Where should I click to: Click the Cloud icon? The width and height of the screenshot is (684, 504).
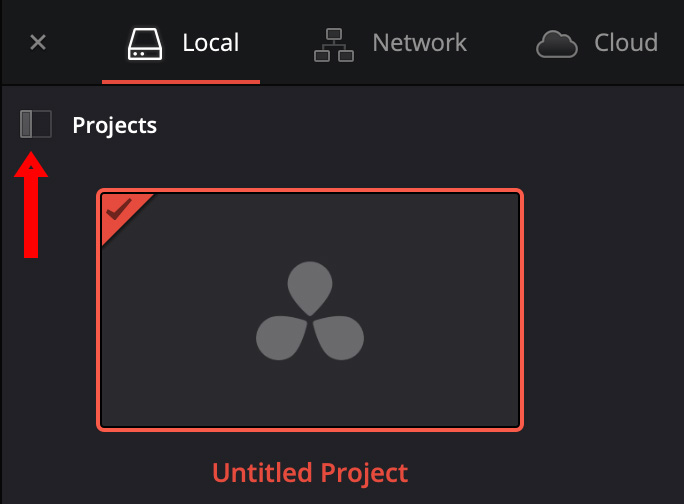(557, 45)
